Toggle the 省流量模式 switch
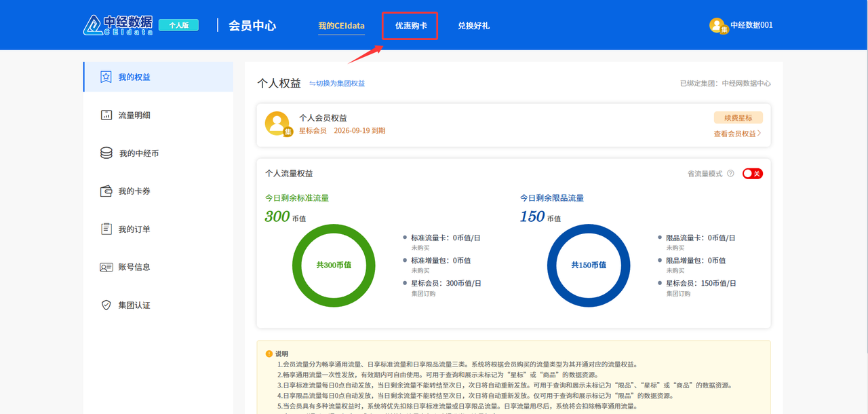Viewport: 868px width, 414px height. [752, 174]
